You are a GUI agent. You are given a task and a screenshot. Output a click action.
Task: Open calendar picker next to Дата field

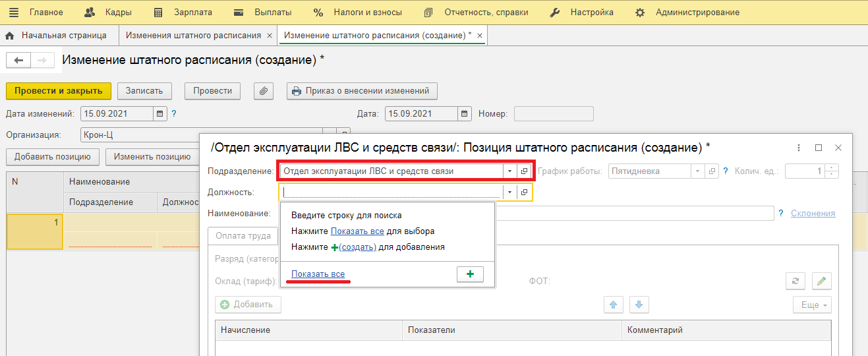coord(465,113)
